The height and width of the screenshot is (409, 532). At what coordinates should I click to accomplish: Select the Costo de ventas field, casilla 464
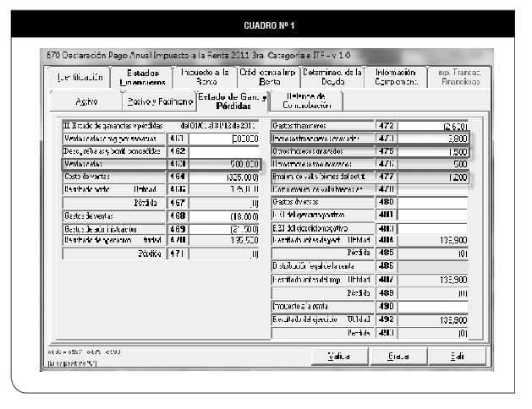tap(224, 177)
